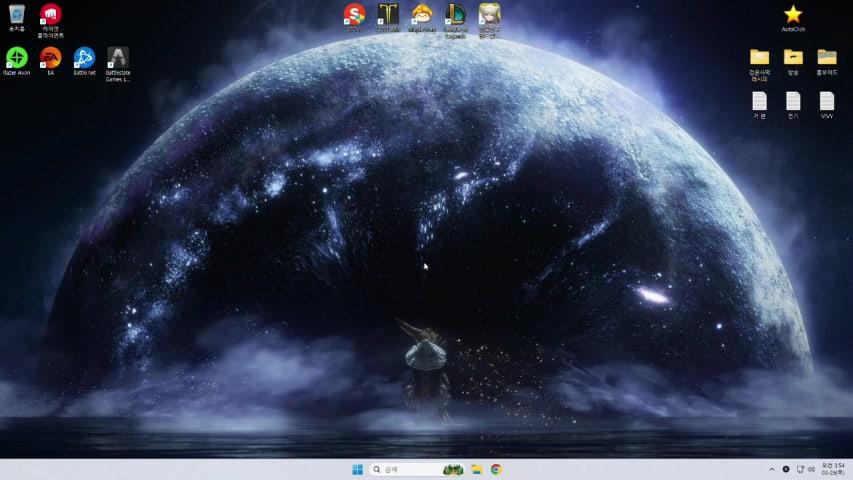Screen dimensions: 853x480
Task: Click the Windows Start button
Action: 357,469
